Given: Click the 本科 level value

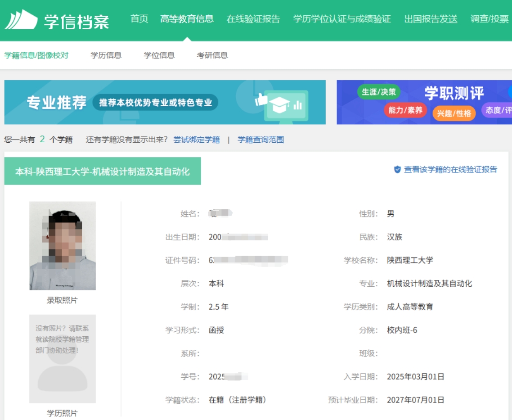Looking at the screenshot, I should 216,284.
